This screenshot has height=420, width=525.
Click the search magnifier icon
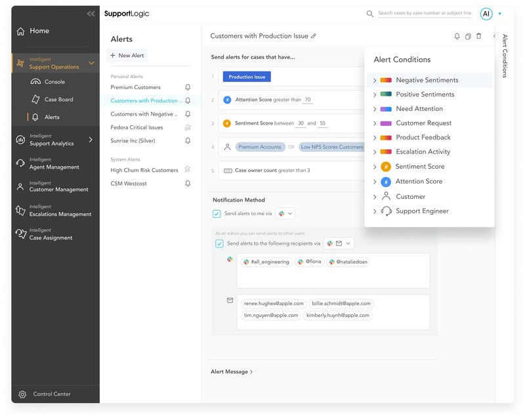(x=370, y=14)
